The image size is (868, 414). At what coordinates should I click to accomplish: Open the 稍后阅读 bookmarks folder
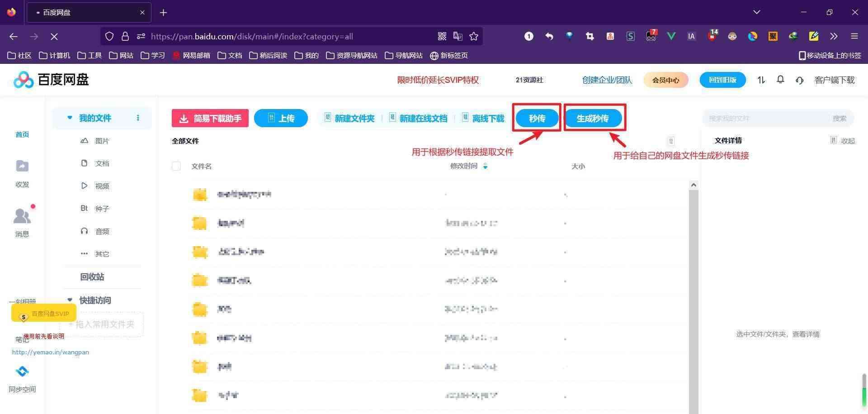(x=268, y=55)
